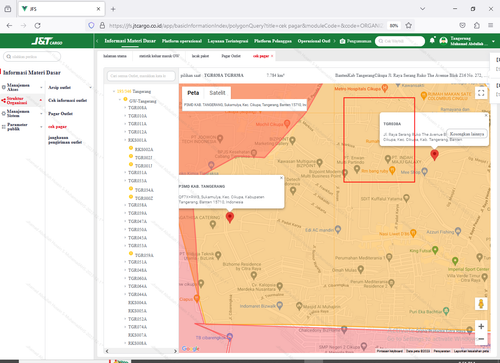Click the user avatar icon in header
The height and width of the screenshot is (363, 500).
click(443, 41)
